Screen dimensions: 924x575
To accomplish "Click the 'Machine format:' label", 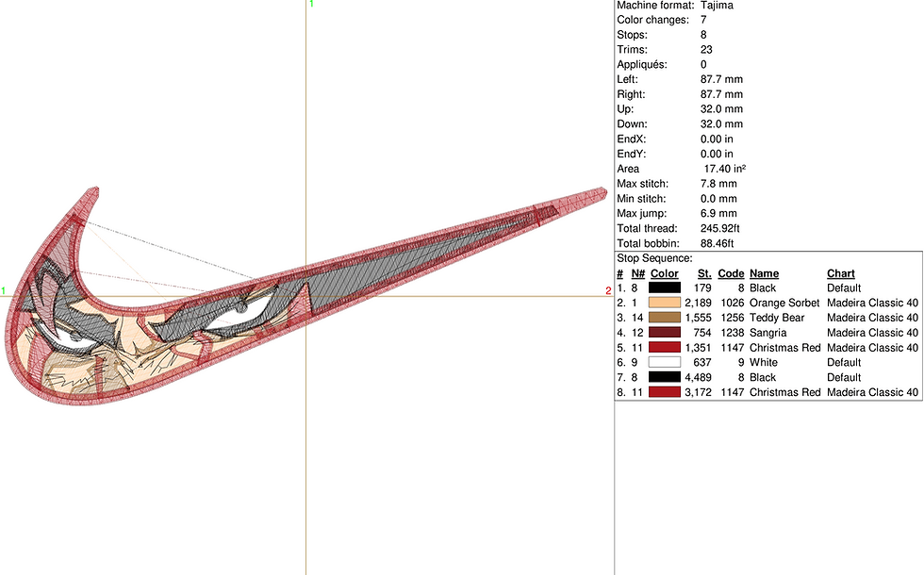I will (655, 6).
